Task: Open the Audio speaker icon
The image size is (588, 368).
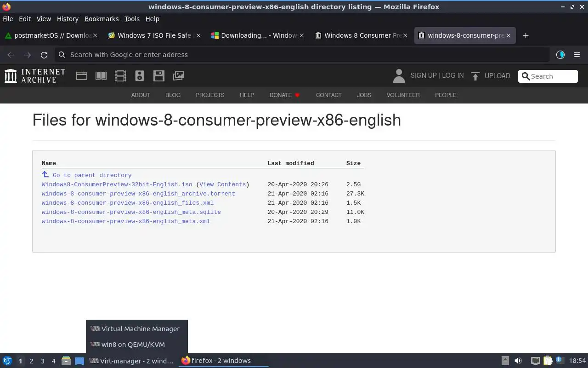Action: 140,76
